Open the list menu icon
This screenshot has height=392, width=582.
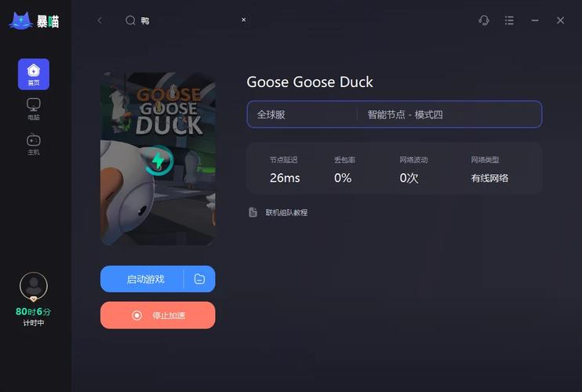pyautogui.click(x=509, y=20)
